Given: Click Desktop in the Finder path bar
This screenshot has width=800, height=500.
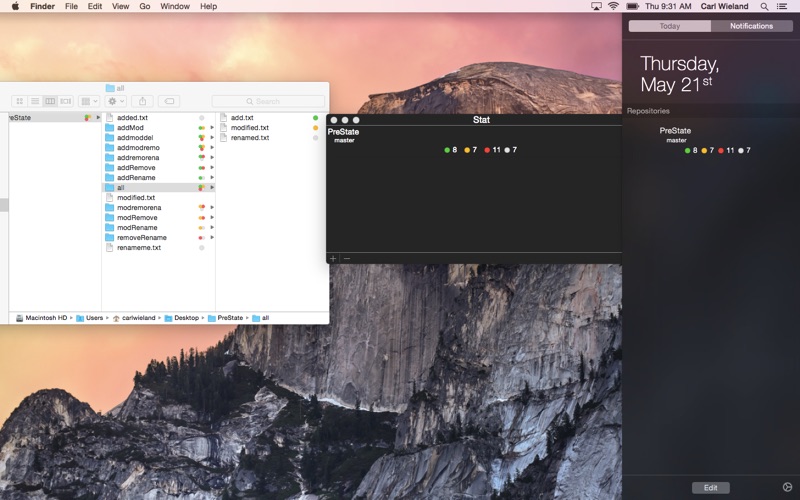Looking at the screenshot, I should tap(186, 317).
